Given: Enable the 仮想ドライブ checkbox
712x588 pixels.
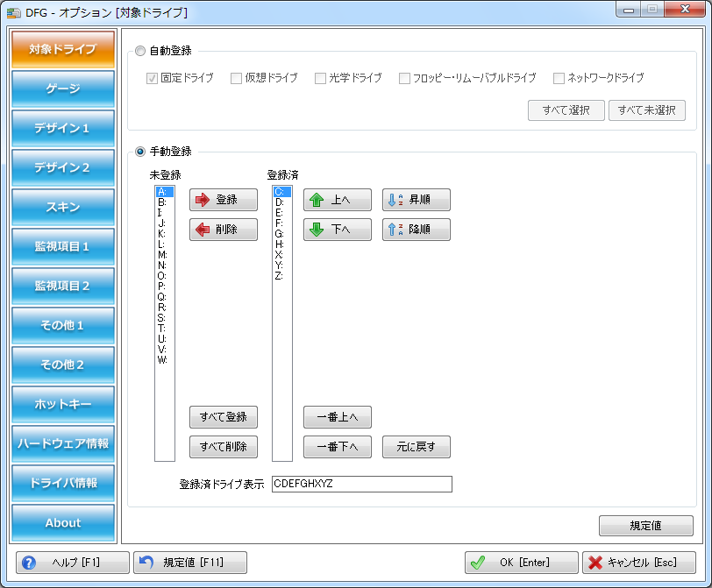Looking at the screenshot, I should pos(236,78).
